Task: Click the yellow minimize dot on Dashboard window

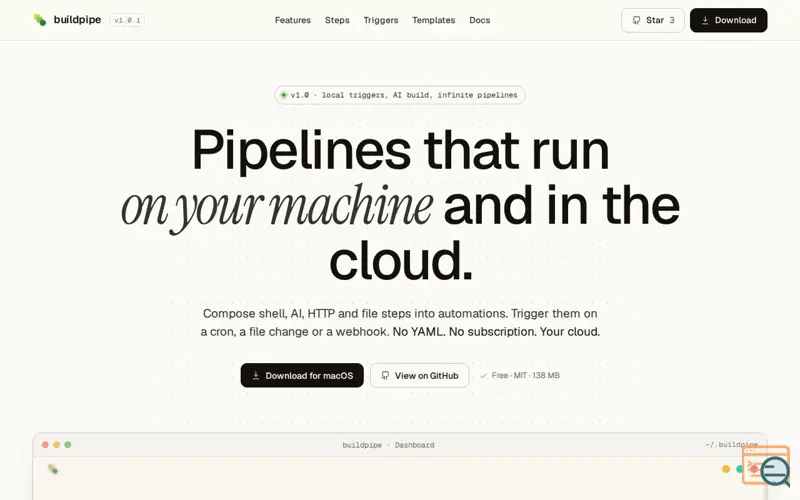Action: pos(57,445)
